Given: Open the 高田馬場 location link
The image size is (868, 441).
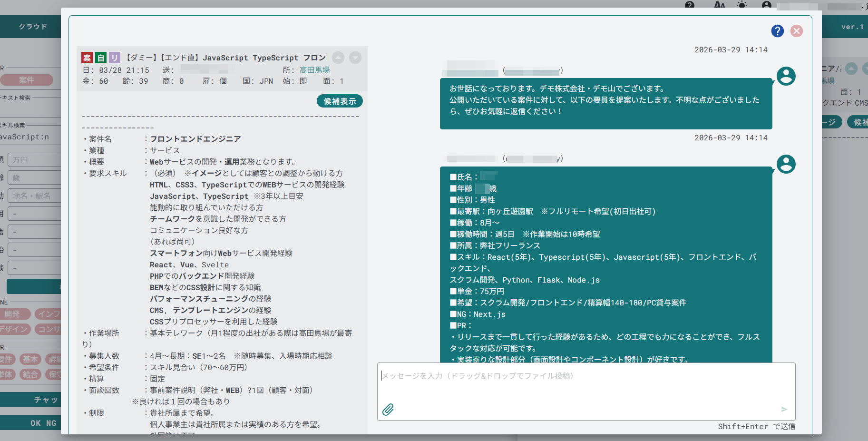Looking at the screenshot, I should [x=314, y=70].
